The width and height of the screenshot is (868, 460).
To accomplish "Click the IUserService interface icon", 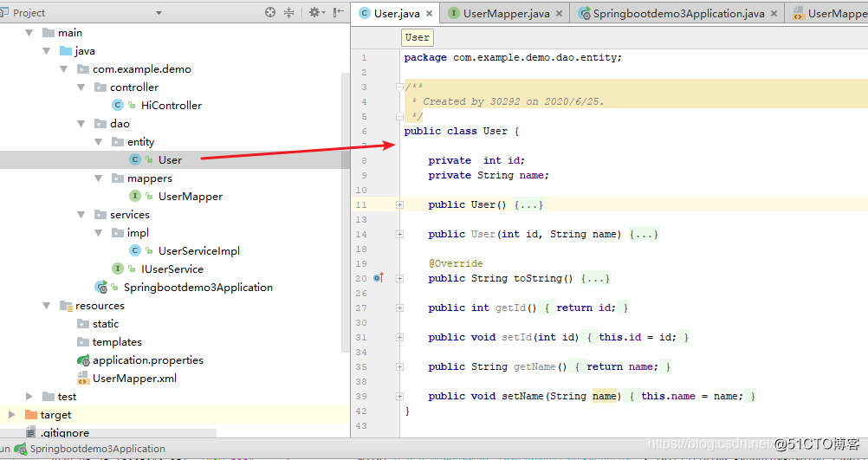I will (x=117, y=269).
